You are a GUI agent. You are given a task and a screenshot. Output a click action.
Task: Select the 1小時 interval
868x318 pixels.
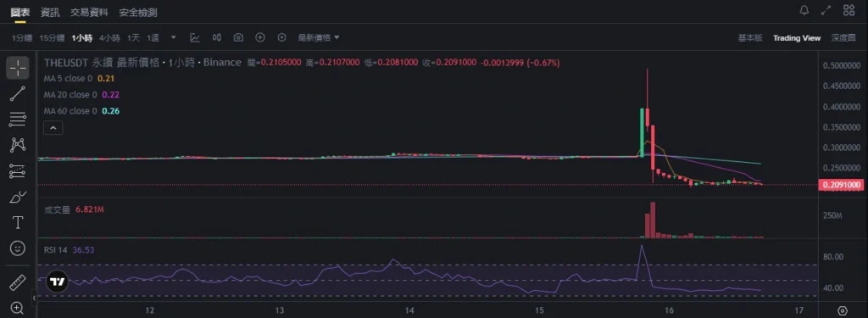click(82, 37)
